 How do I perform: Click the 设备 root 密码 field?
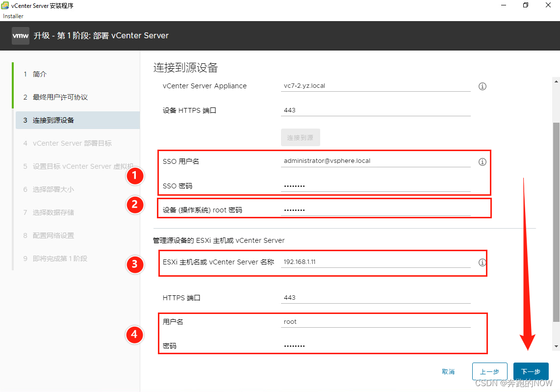click(376, 210)
